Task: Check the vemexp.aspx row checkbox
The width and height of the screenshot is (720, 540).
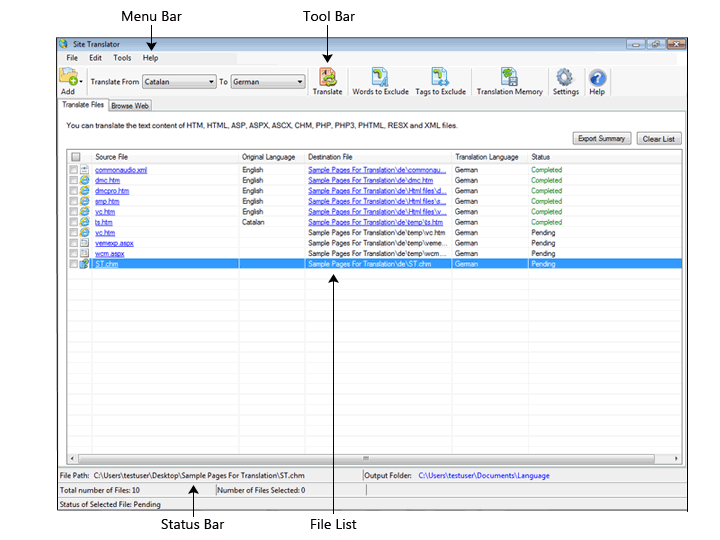Action: [x=73, y=243]
